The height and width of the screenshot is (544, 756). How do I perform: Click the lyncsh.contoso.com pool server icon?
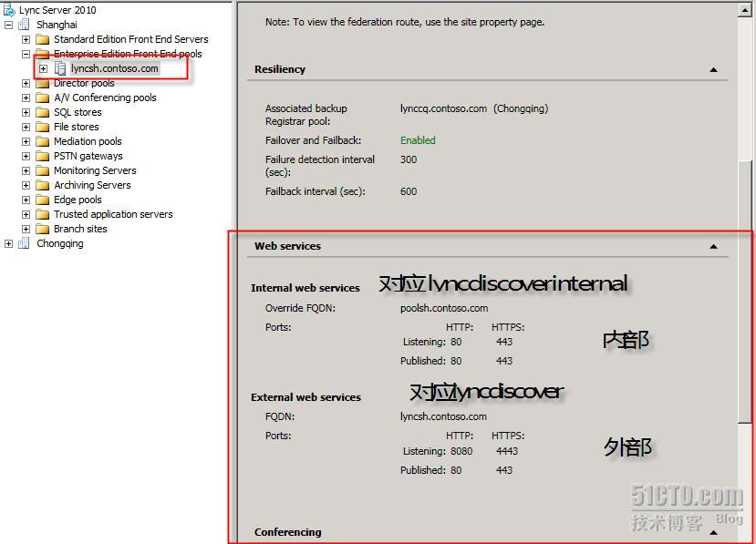(x=60, y=68)
